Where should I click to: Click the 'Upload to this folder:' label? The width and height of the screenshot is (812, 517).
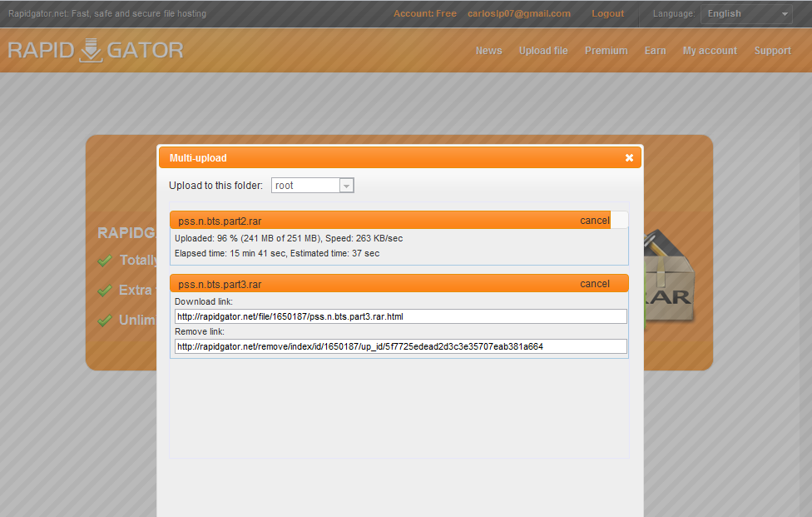click(x=215, y=186)
